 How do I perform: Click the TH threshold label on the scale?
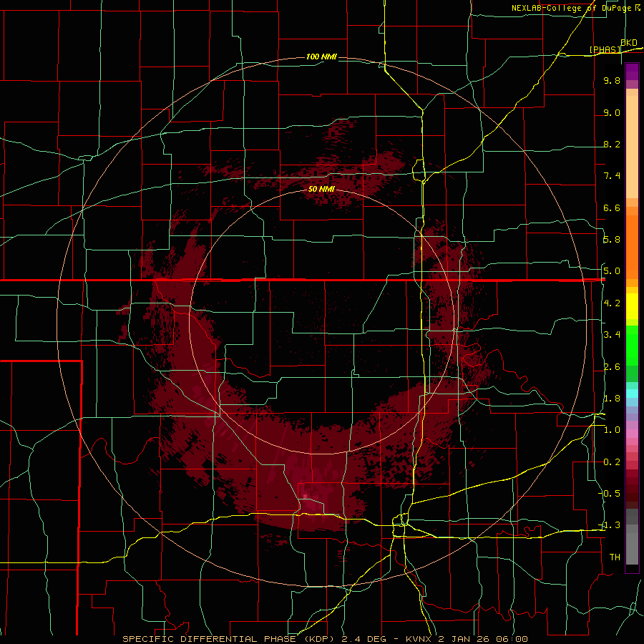pyautogui.click(x=615, y=557)
